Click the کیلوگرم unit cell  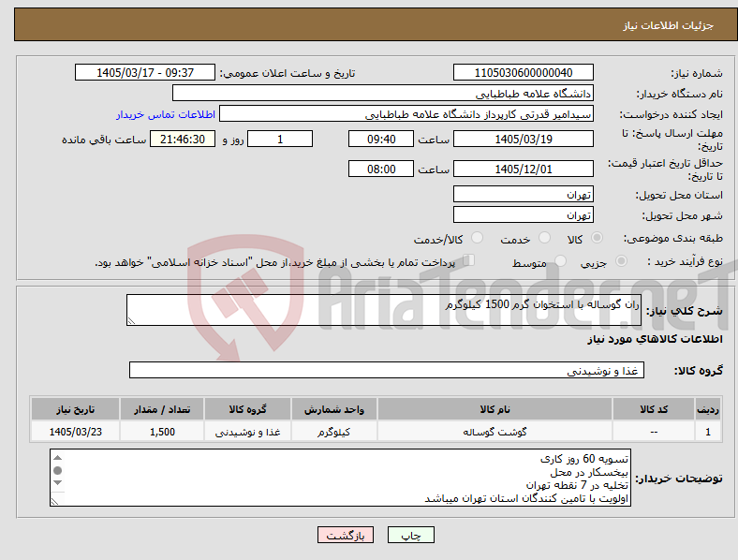click(x=333, y=432)
